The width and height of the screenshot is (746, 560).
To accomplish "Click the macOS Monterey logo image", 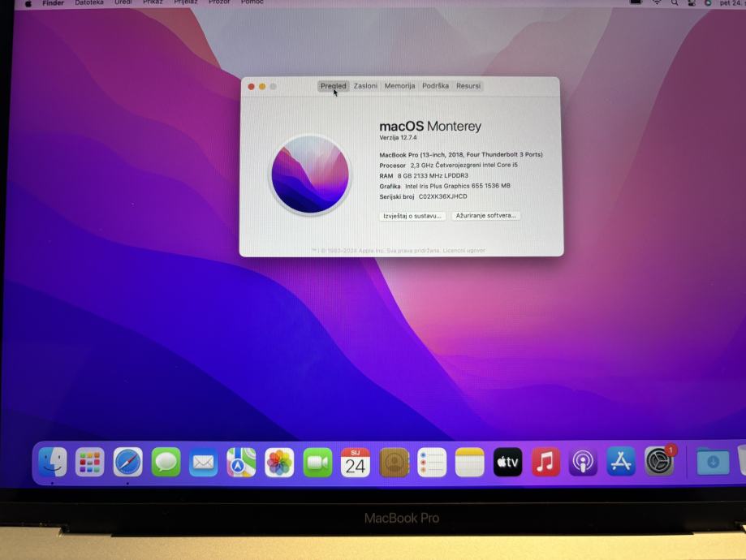I will 310,174.
